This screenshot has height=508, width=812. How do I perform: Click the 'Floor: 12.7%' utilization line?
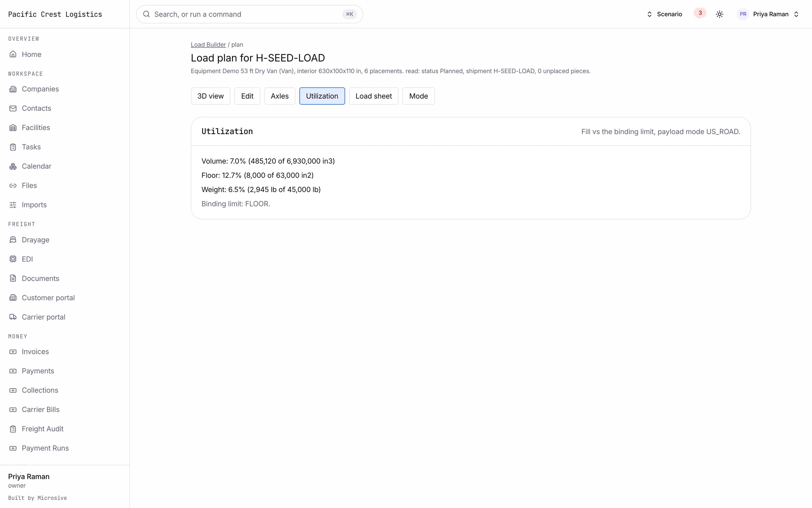click(257, 175)
